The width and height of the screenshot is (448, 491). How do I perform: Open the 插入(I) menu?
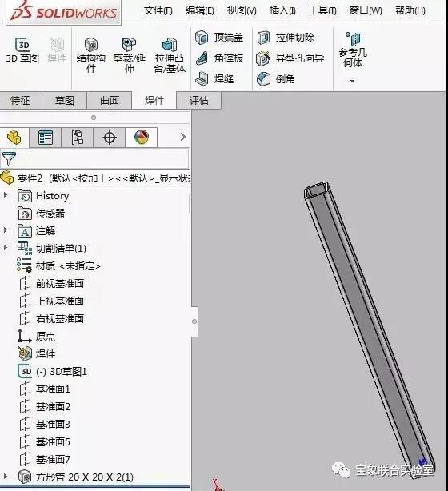coord(282,10)
